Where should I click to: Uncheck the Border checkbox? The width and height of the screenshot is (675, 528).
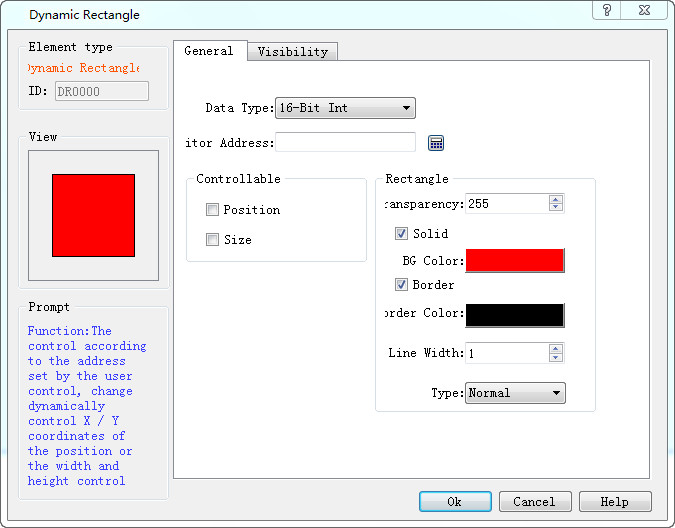[401, 284]
